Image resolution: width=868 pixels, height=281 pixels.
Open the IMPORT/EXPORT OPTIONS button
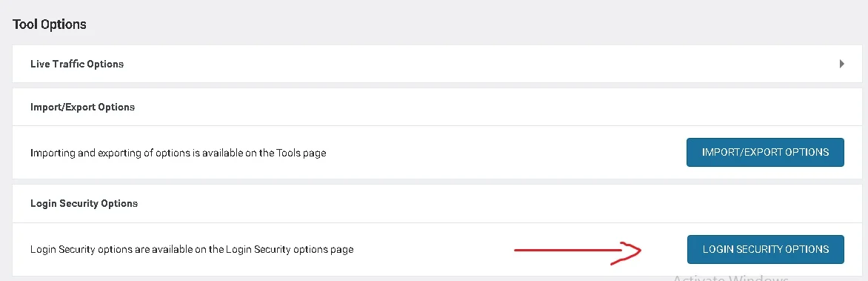[x=765, y=152]
